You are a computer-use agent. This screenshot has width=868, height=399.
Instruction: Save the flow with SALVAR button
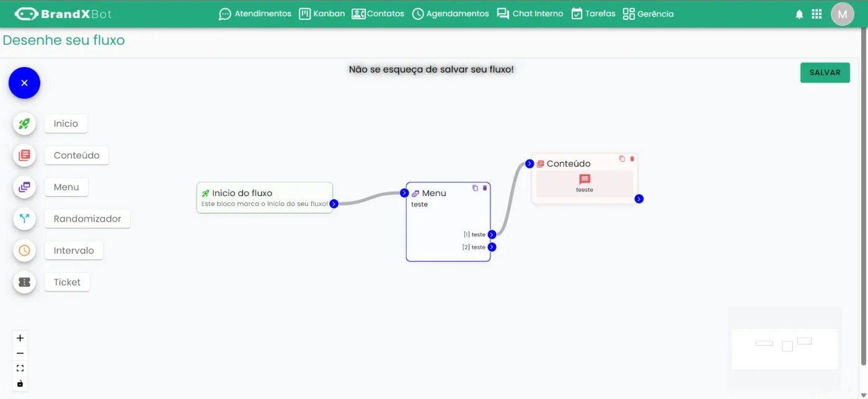coord(825,73)
